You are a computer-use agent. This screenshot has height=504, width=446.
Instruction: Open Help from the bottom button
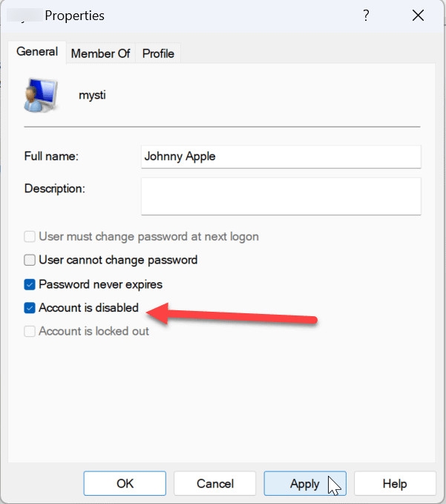(x=395, y=483)
